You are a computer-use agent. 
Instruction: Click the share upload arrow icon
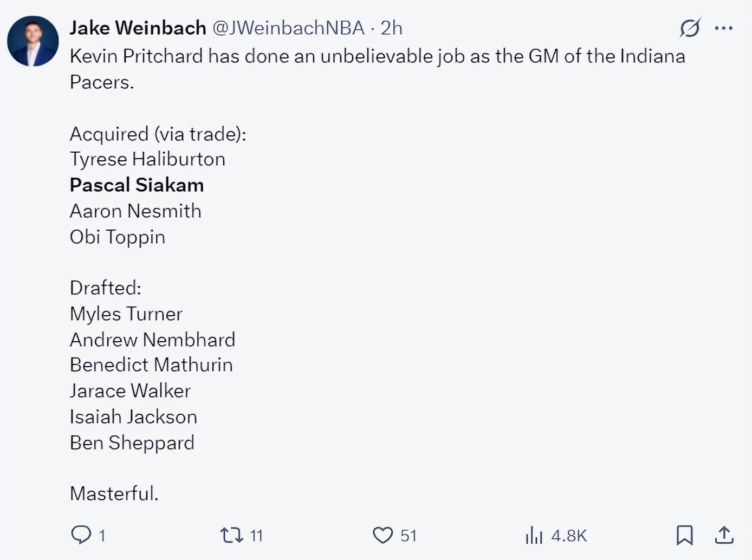tap(724, 535)
